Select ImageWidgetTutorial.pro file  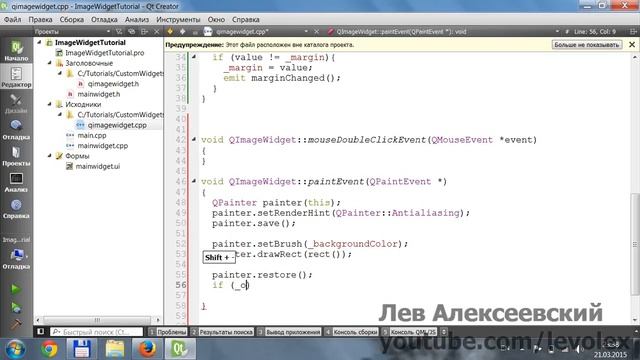pos(100,53)
